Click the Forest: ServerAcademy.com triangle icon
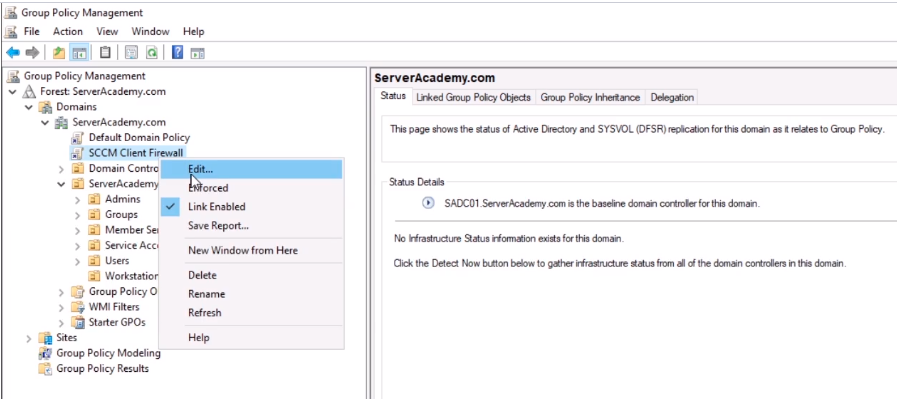 29,92
